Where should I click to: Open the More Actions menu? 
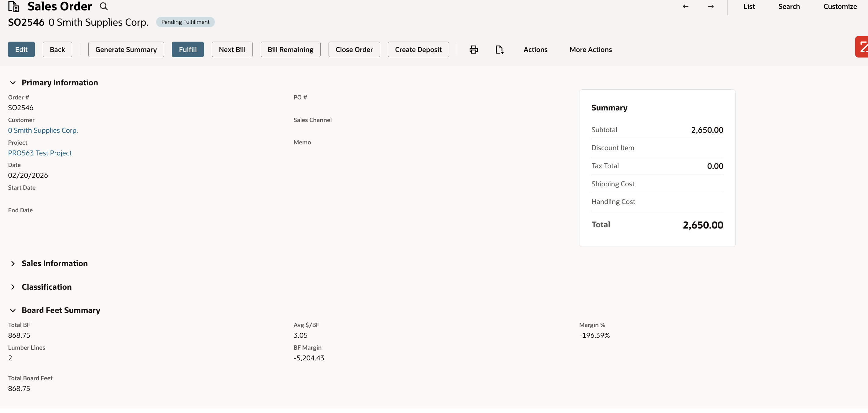click(591, 49)
